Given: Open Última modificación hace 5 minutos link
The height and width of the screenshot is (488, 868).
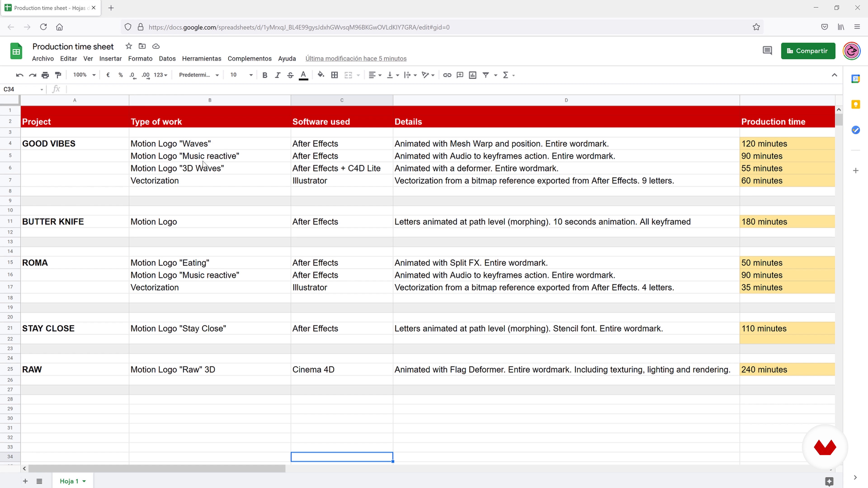Looking at the screenshot, I should tap(356, 59).
